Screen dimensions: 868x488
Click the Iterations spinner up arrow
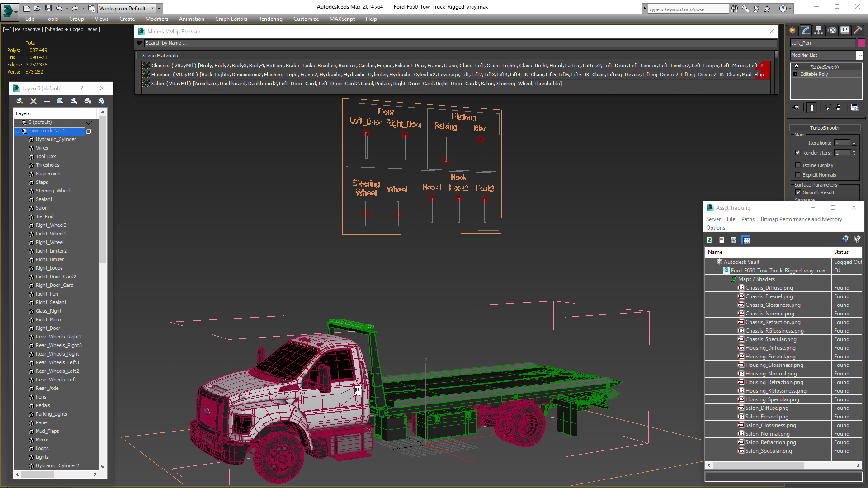(854, 141)
